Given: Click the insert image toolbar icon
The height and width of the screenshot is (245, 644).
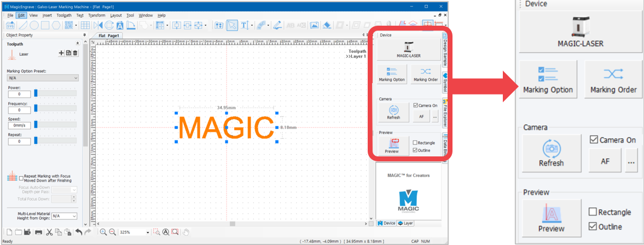Looking at the screenshot, I should point(314,25).
